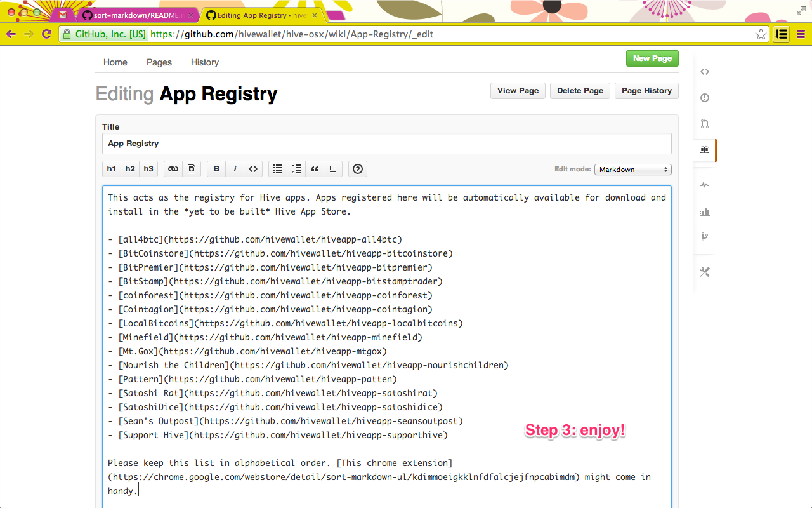Insert an unordered list
812x508 pixels.
278,169
